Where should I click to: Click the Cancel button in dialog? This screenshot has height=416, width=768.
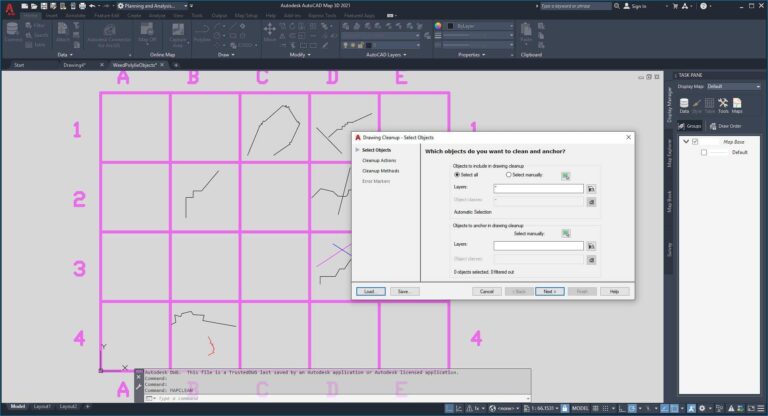click(486, 292)
